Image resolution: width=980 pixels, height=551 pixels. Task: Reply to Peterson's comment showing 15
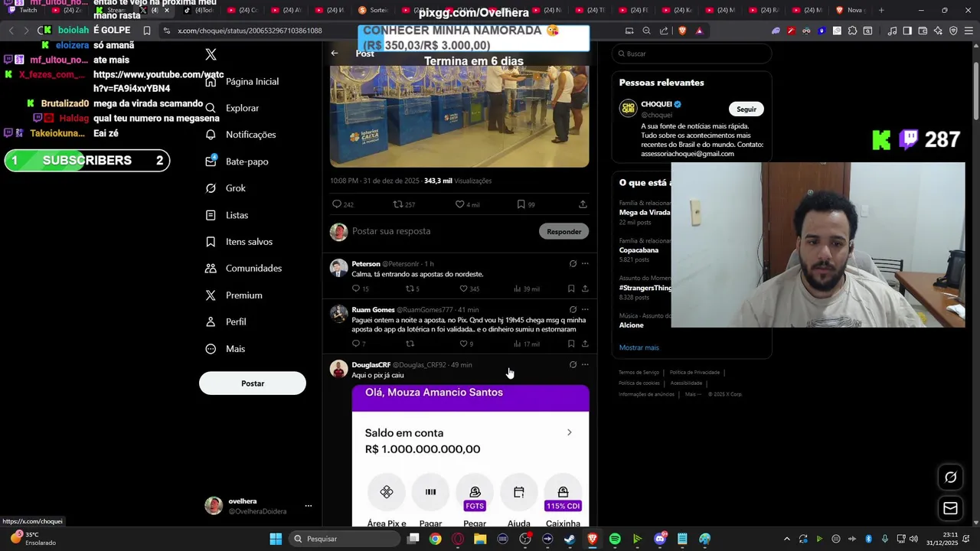(360, 289)
